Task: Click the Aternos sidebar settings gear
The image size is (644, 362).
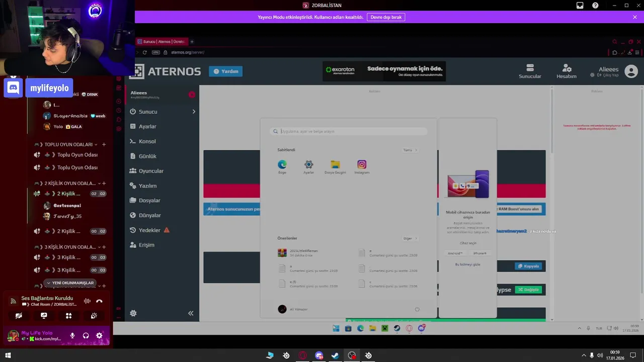Action: pyautogui.click(x=133, y=313)
